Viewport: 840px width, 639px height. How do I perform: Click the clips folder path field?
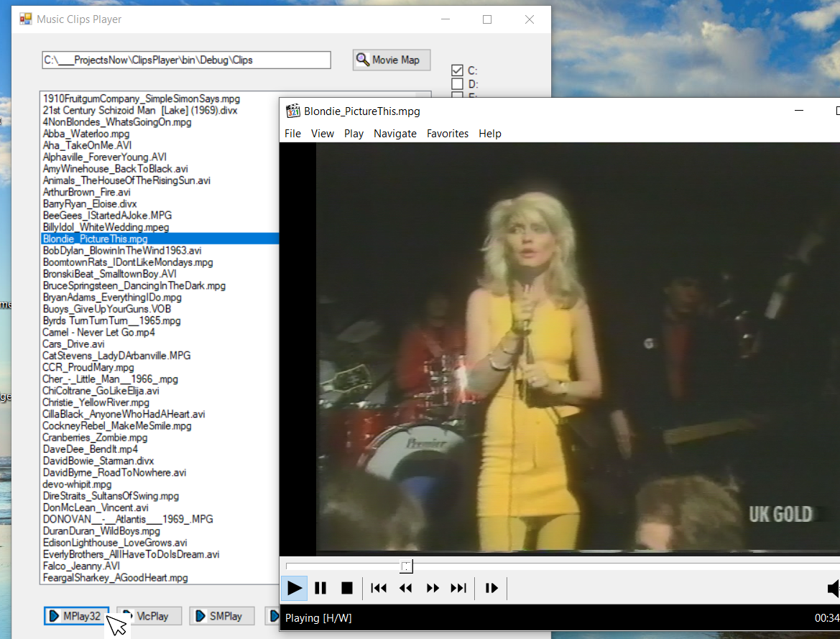point(186,60)
